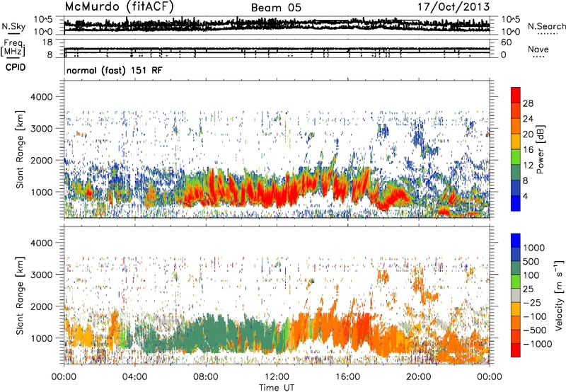The image size is (566, 392).
Task: Click the 'N.Search' legend label
Action: pos(546,26)
